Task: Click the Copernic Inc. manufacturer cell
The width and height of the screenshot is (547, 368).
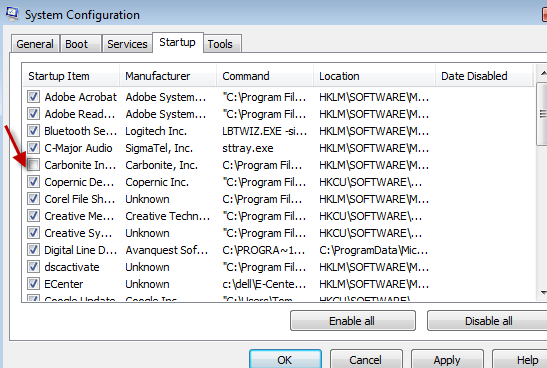Action: 157,182
